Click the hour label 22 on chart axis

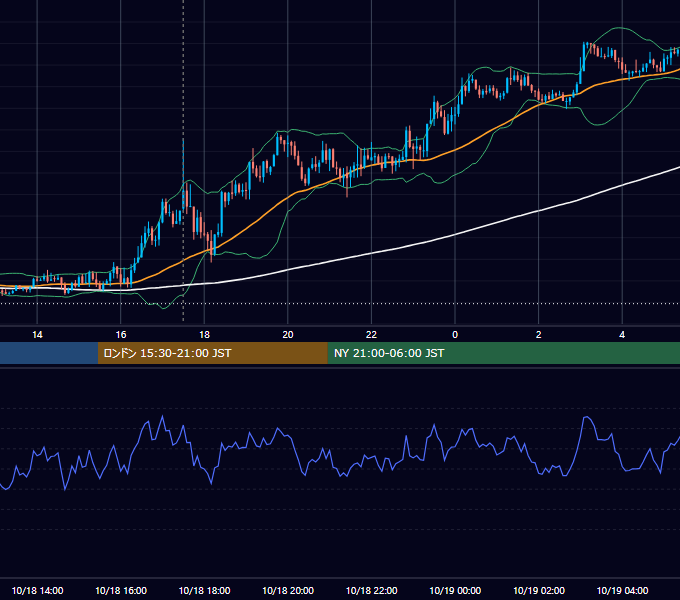pos(371,335)
